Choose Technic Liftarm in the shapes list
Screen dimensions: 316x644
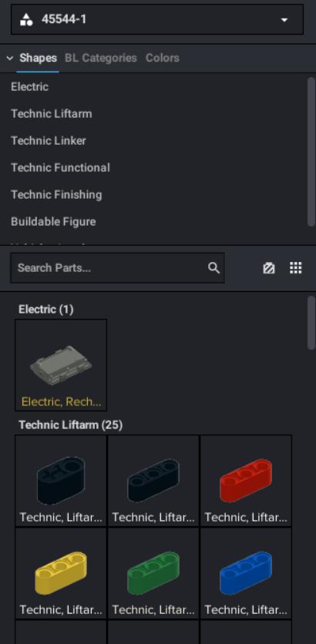(52, 114)
